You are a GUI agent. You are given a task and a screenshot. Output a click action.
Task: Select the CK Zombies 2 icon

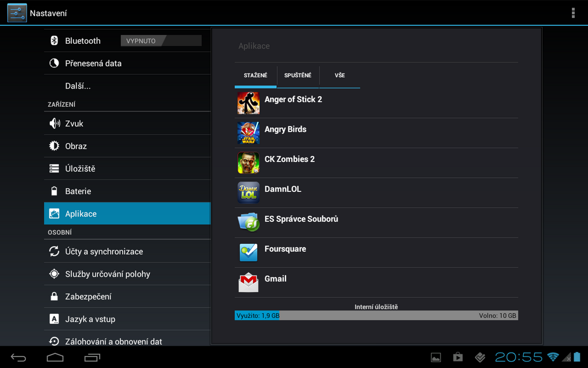coord(248,163)
